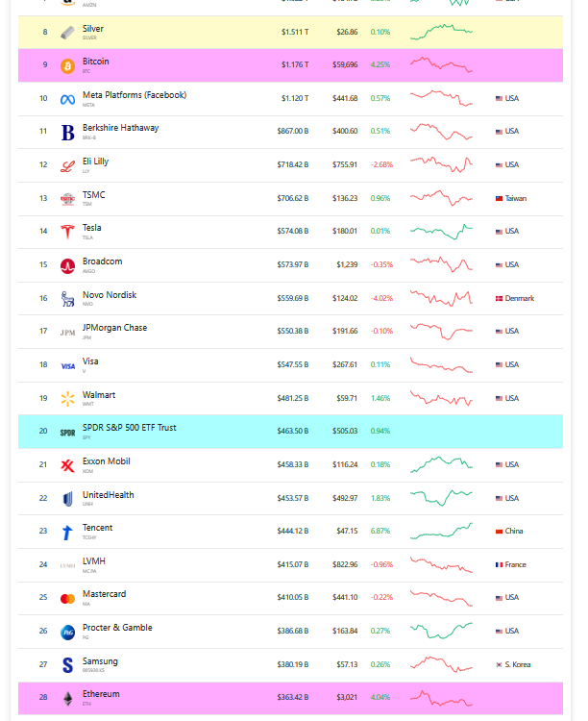Click Procter & Gamble market cap value
This screenshot has height=721, width=588.
tap(292, 632)
